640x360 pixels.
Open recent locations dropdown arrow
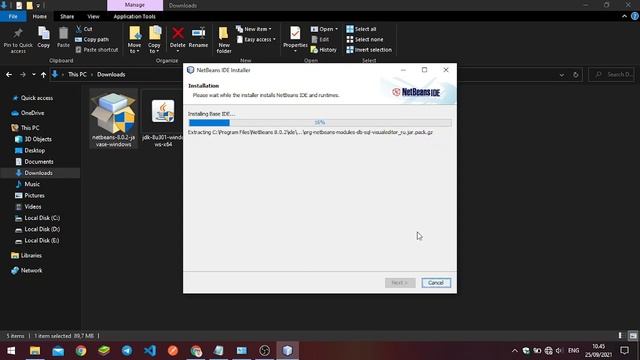pos(33,75)
